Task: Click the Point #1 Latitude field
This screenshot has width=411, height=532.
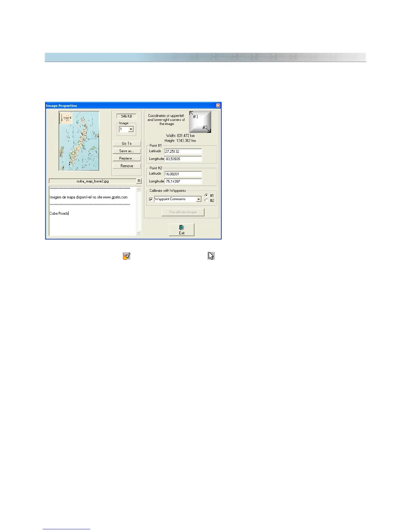Action: [x=183, y=151]
